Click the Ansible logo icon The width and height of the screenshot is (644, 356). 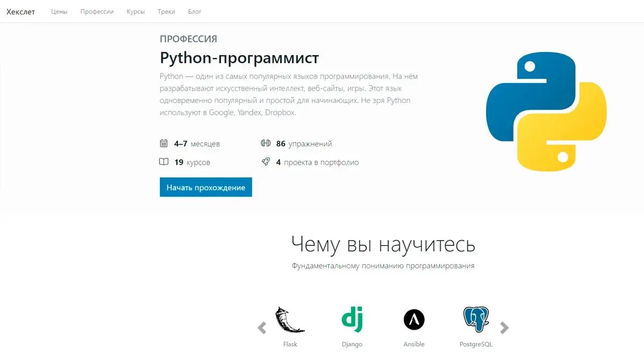tap(414, 320)
